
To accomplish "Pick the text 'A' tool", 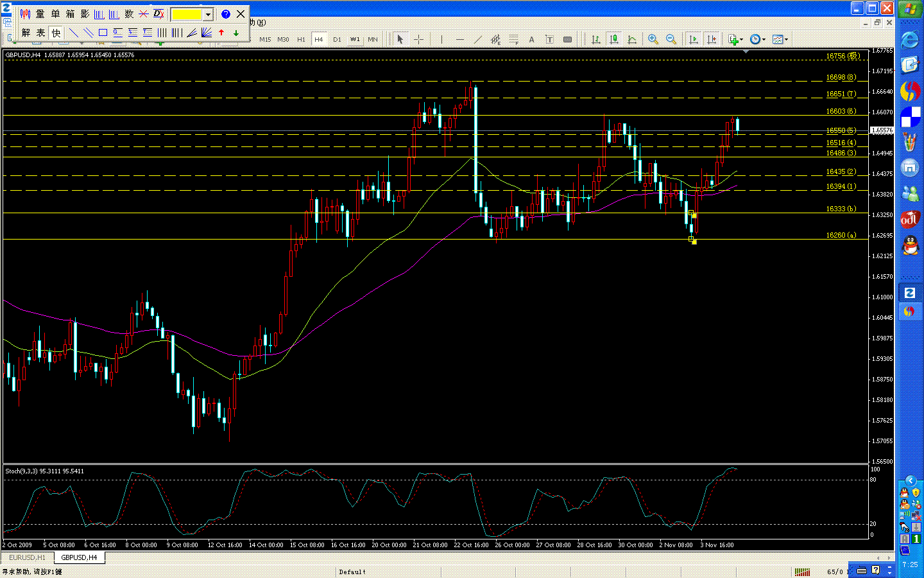I will pos(531,39).
